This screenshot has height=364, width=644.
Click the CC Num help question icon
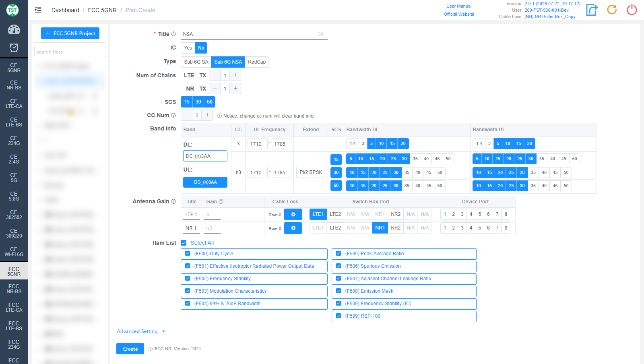pos(173,115)
